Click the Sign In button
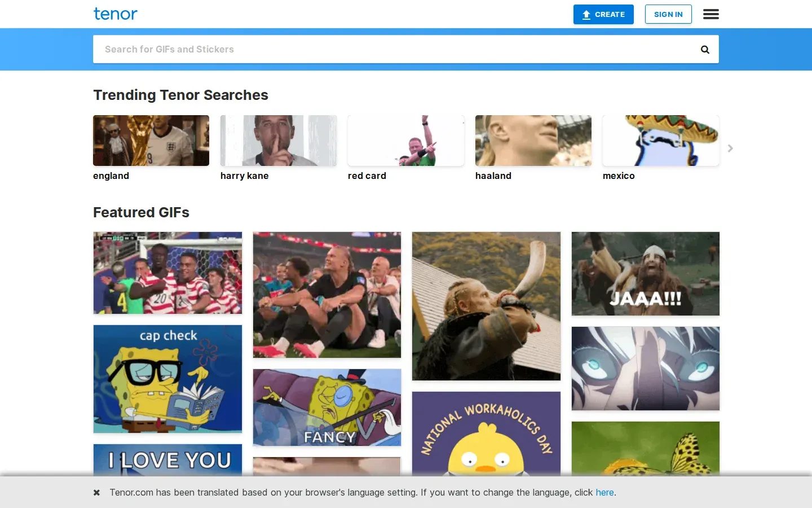812x508 pixels. pos(668,15)
